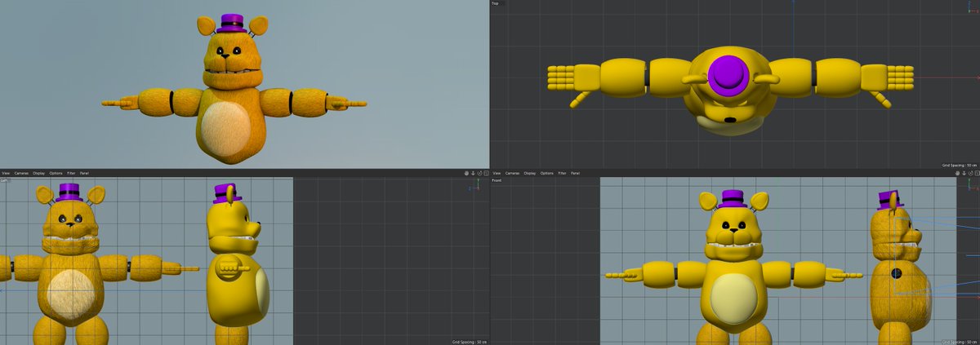Open Display menu in Left viewport
Image resolution: width=980 pixels, height=345 pixels.
(38, 173)
